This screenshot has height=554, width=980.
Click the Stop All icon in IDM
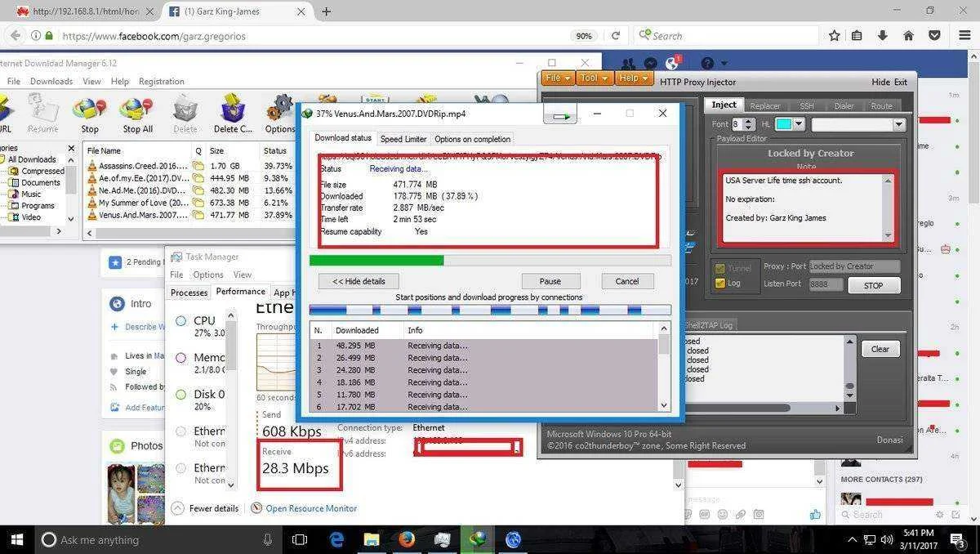pos(137,110)
